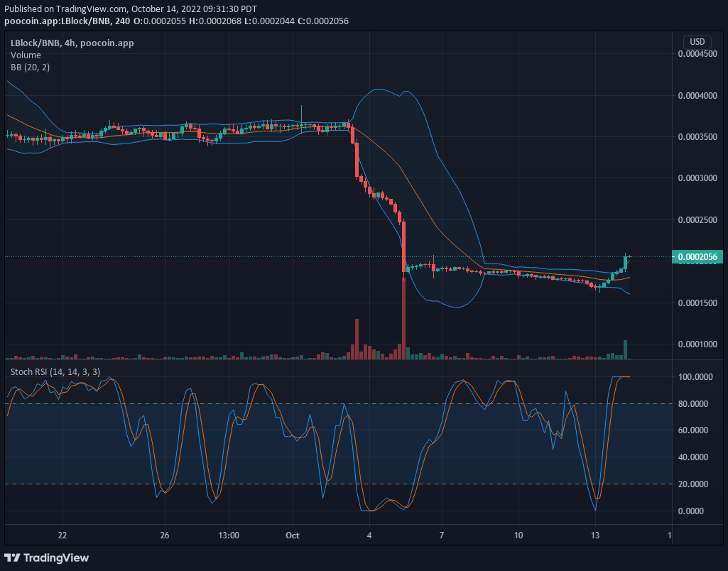728x571 pixels.
Task: Select the Volume indicator label
Action: (26, 55)
